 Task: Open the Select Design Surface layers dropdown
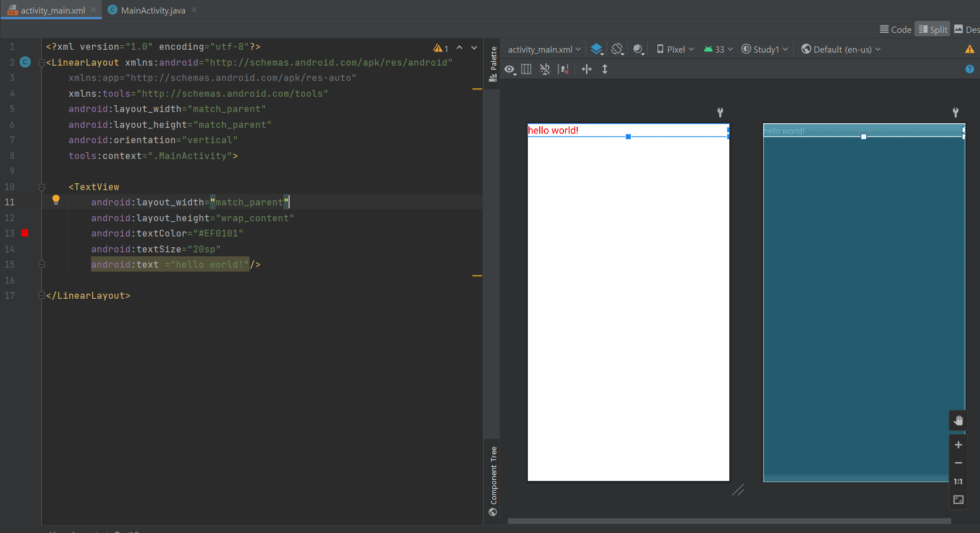coord(597,49)
